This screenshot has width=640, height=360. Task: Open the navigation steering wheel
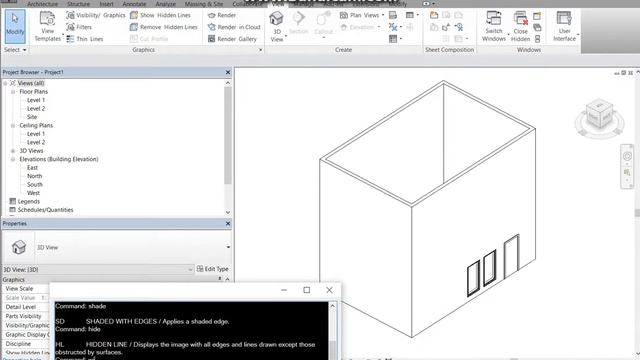627,156
